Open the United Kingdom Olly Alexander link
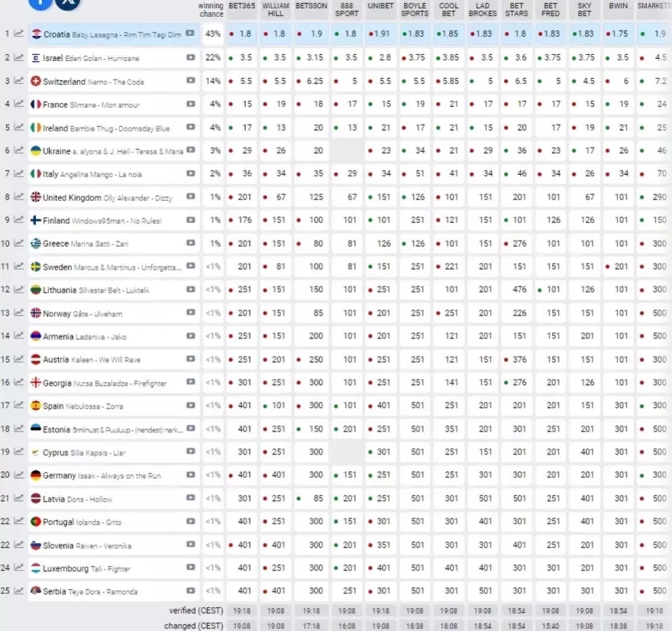The width and height of the screenshot is (672, 631). pos(107,198)
